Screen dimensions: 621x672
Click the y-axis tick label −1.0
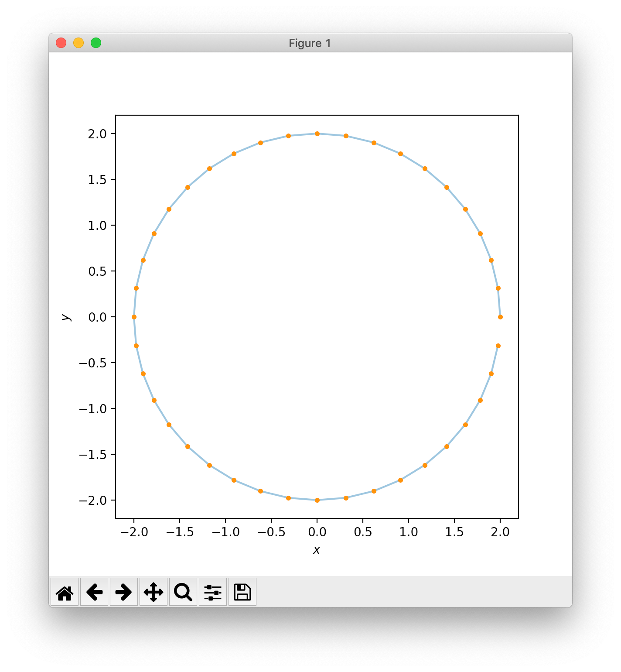pyautogui.click(x=92, y=408)
